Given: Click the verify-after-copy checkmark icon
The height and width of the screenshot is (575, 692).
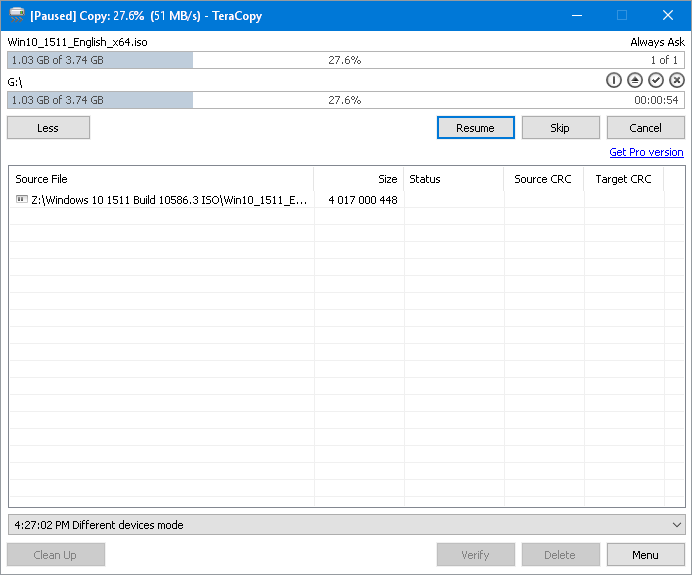Looking at the screenshot, I should (x=656, y=80).
